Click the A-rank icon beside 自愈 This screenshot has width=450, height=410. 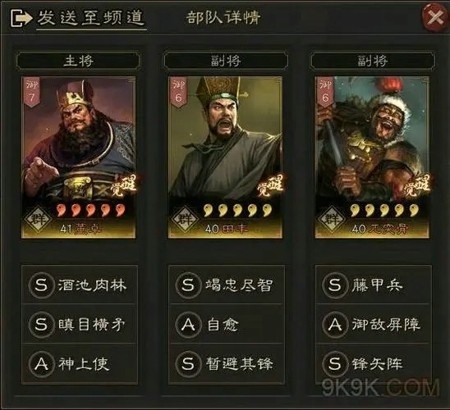(188, 324)
